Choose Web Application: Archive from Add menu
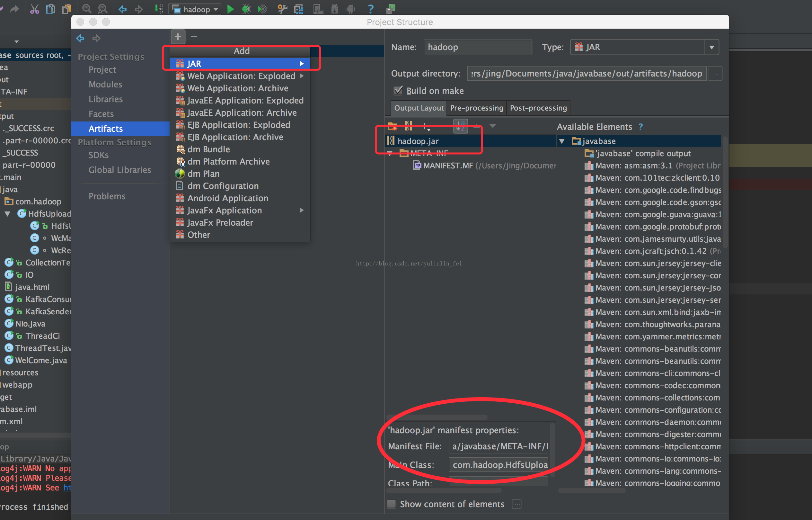The width and height of the screenshot is (812, 520). point(240,88)
